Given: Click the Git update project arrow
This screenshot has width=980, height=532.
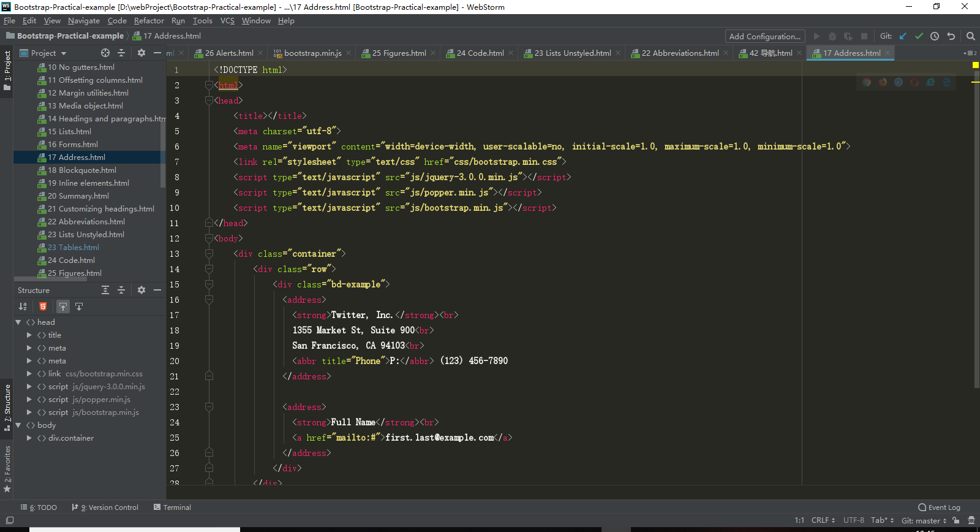Looking at the screenshot, I should [x=903, y=36].
